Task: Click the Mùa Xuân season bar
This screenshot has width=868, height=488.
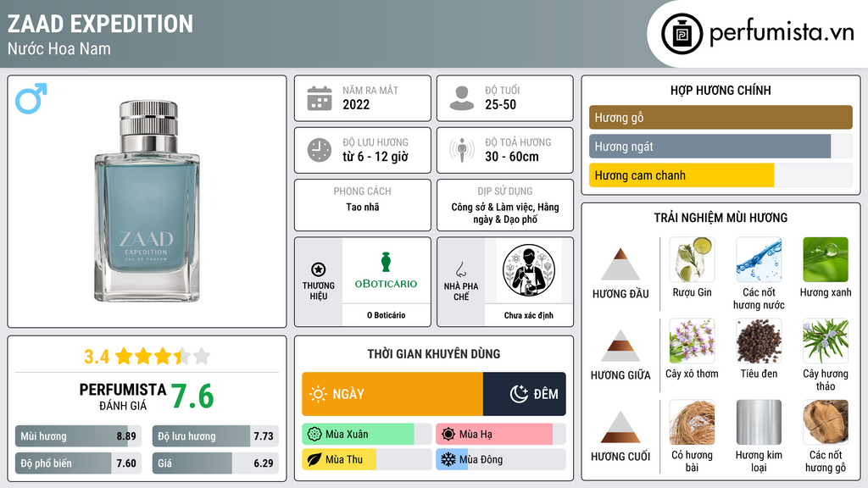Action: pyautogui.click(x=366, y=435)
